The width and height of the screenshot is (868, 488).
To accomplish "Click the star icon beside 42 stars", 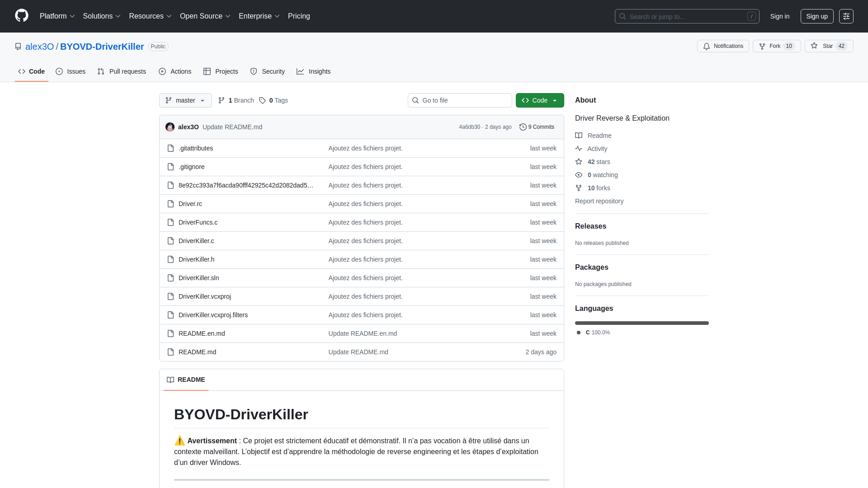I will (x=579, y=162).
